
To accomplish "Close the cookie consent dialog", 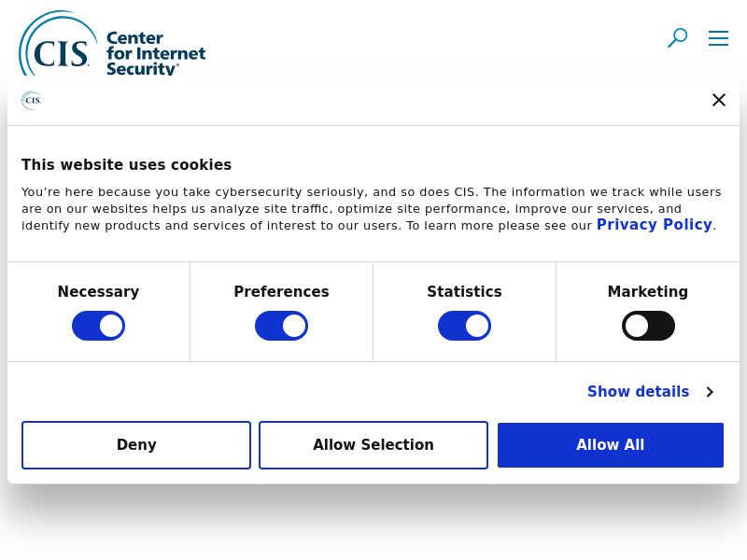I will coord(718,100).
